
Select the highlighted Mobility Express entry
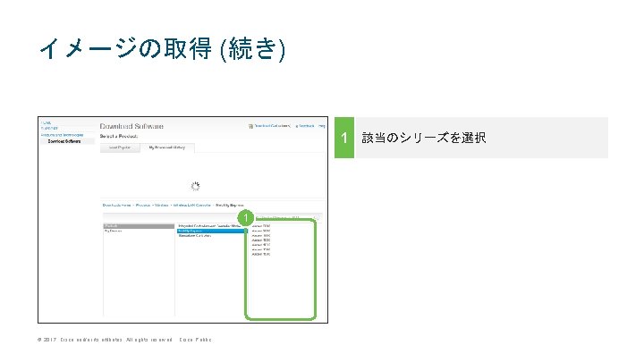point(212,232)
